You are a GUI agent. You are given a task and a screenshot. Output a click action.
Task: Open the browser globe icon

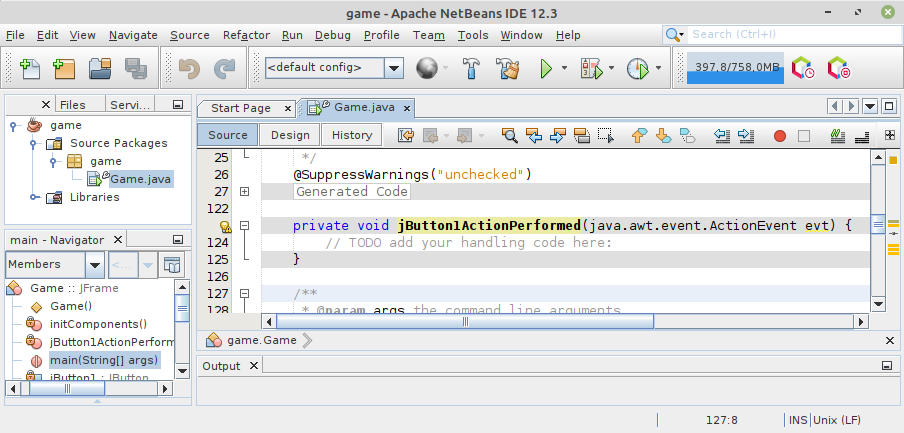(427, 69)
